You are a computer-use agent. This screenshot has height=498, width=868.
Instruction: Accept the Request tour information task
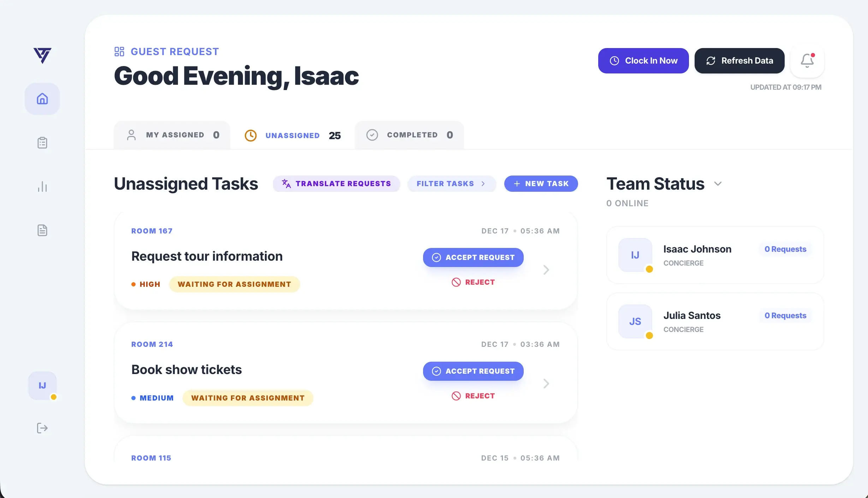coord(473,257)
